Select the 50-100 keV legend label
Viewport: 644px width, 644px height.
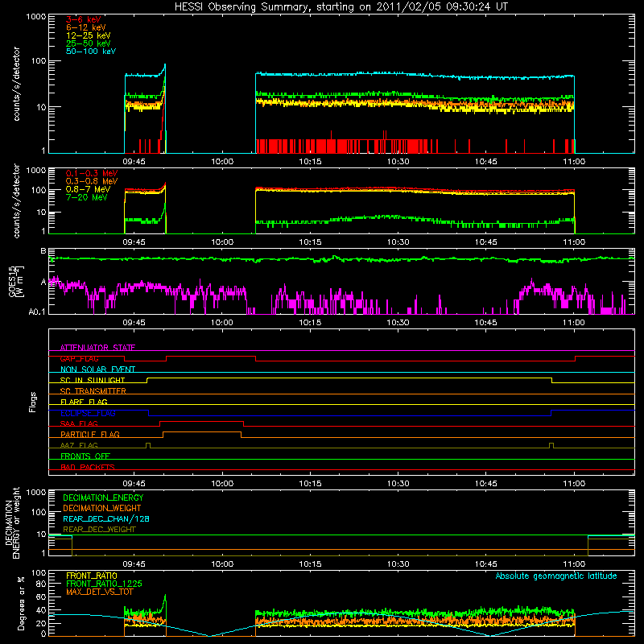91,52
